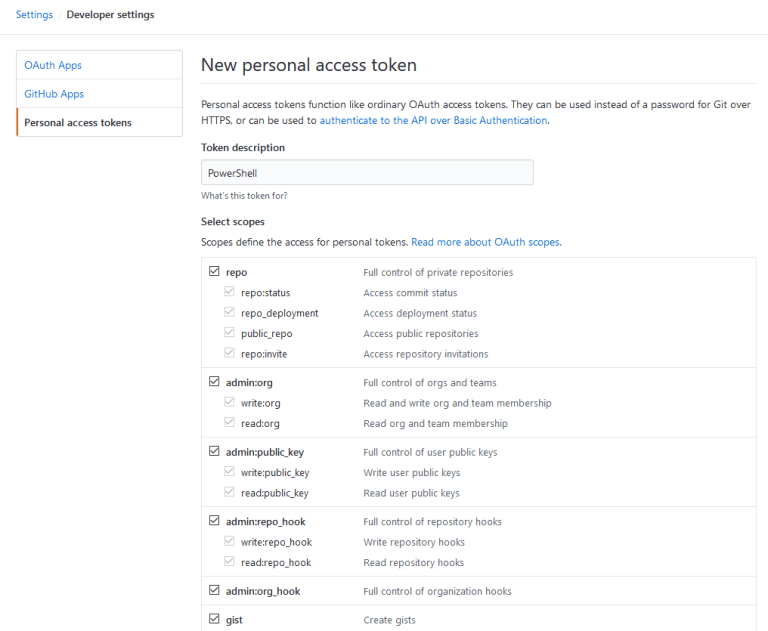Click 'Access repository invitations' description

[426, 354]
